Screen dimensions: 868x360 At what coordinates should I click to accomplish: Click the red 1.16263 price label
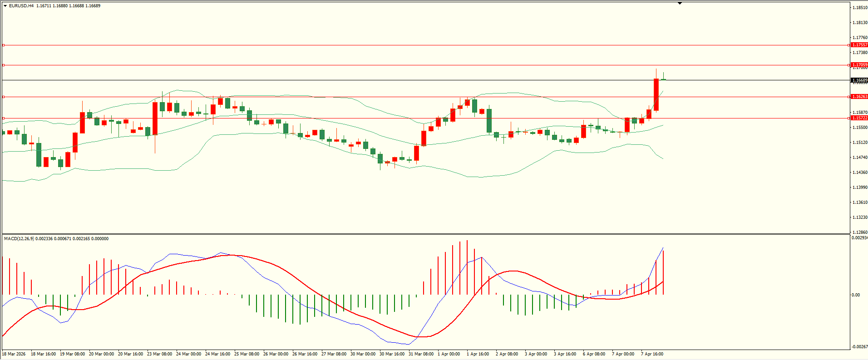coord(859,97)
